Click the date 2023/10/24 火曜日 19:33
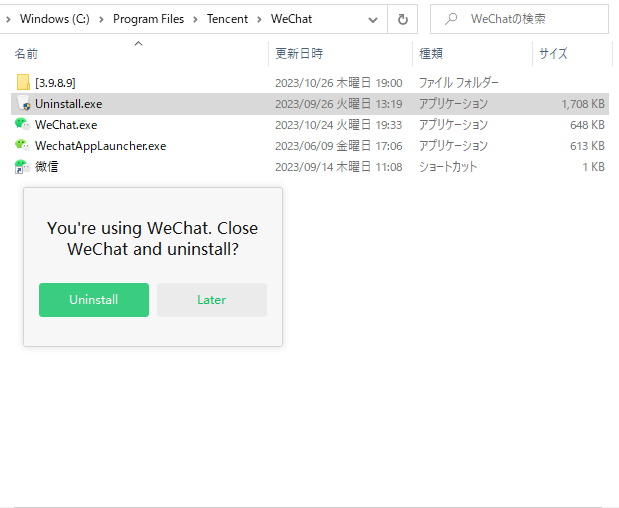Screen dimensions: 619x508 point(339,125)
